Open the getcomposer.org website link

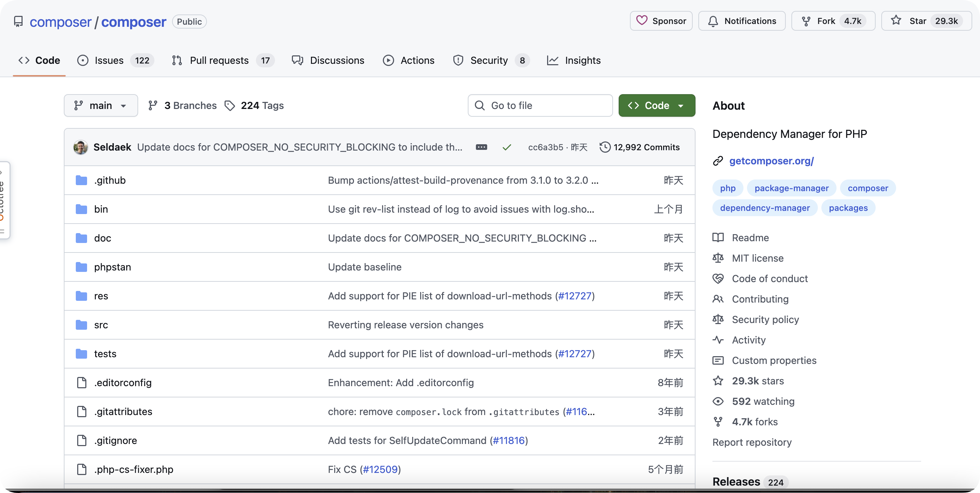coord(771,161)
